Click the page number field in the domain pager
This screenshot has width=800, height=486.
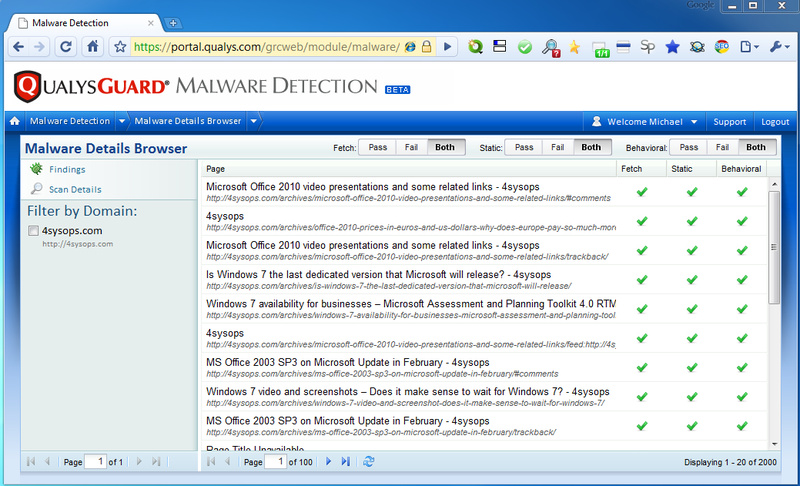(x=95, y=462)
